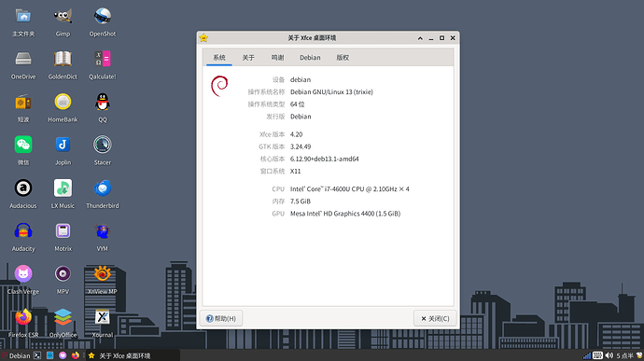
Task: Launch GoldenDict from the desktop
Action: [x=63, y=59]
